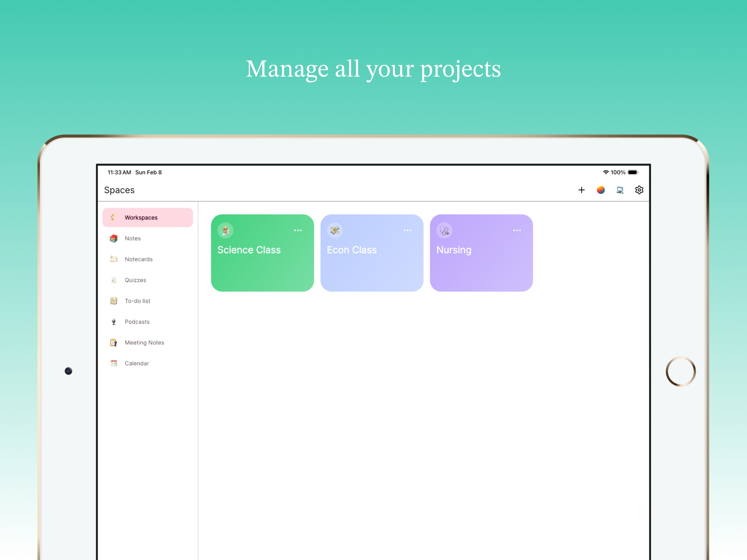This screenshot has width=747, height=560.
Task: Click the Sun Feb 8 date text
Action: click(148, 172)
